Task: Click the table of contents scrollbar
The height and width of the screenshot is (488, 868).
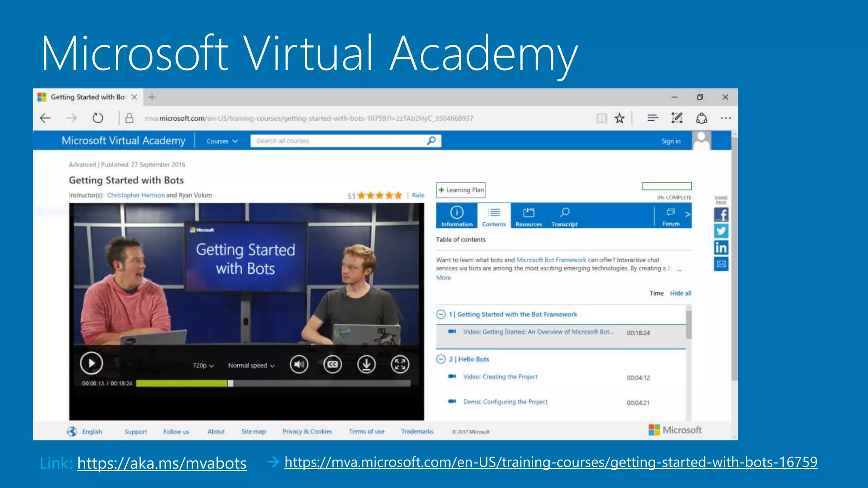Action: [689, 324]
